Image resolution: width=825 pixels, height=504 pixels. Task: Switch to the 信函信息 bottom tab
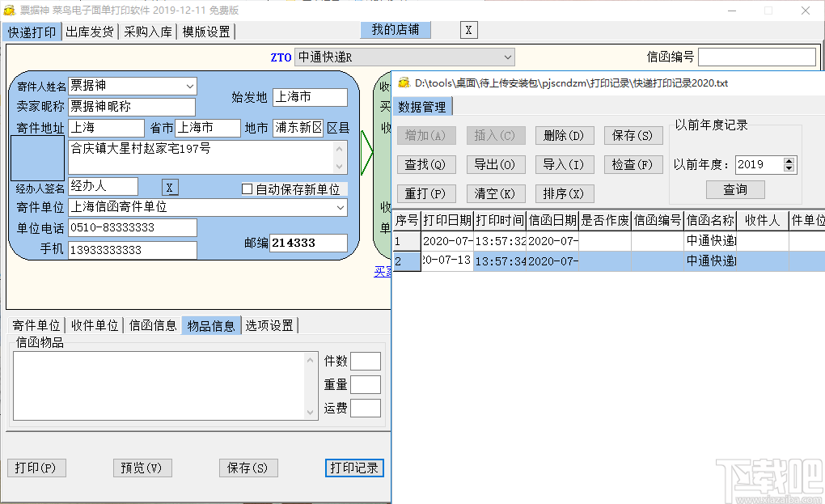pos(153,326)
